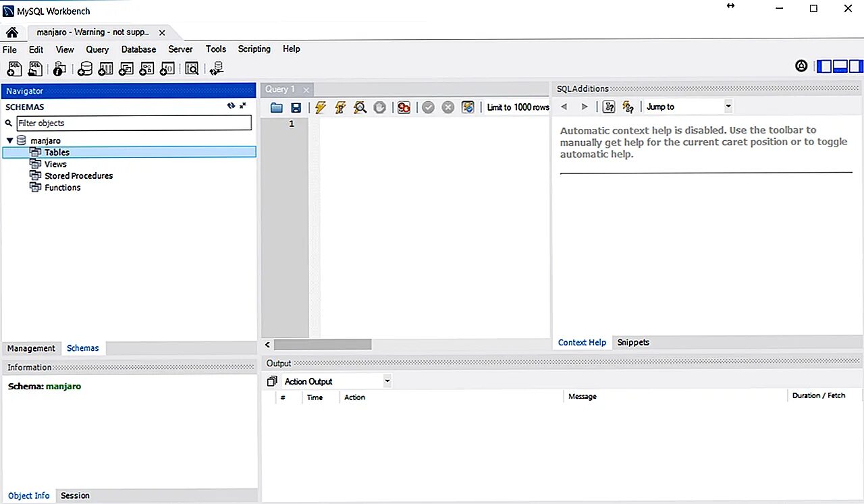
Task: Open the Scripting menu
Action: coord(254,49)
